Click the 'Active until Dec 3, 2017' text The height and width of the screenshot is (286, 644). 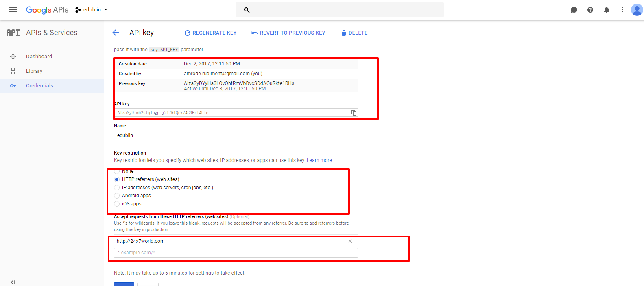click(x=225, y=89)
